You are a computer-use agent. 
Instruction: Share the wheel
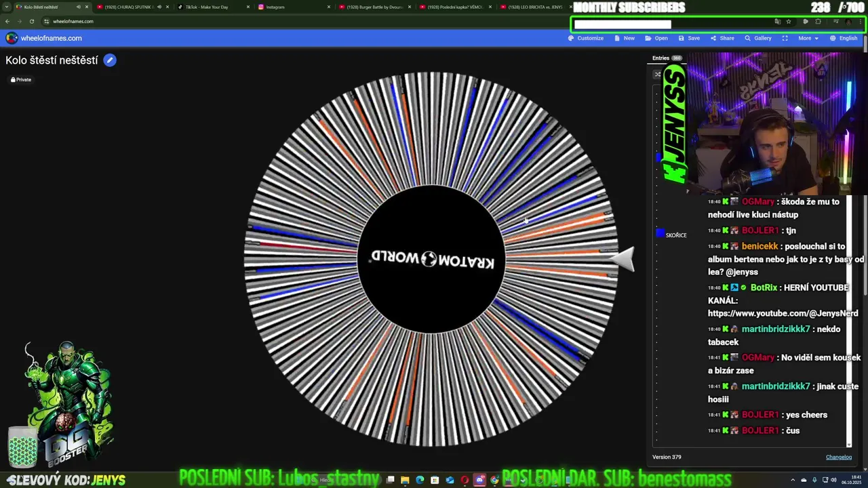722,38
